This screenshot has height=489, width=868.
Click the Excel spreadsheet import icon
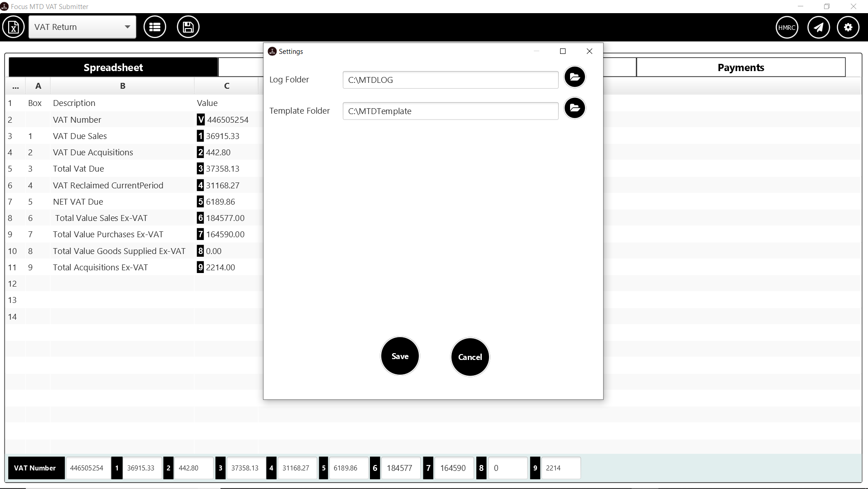click(14, 27)
